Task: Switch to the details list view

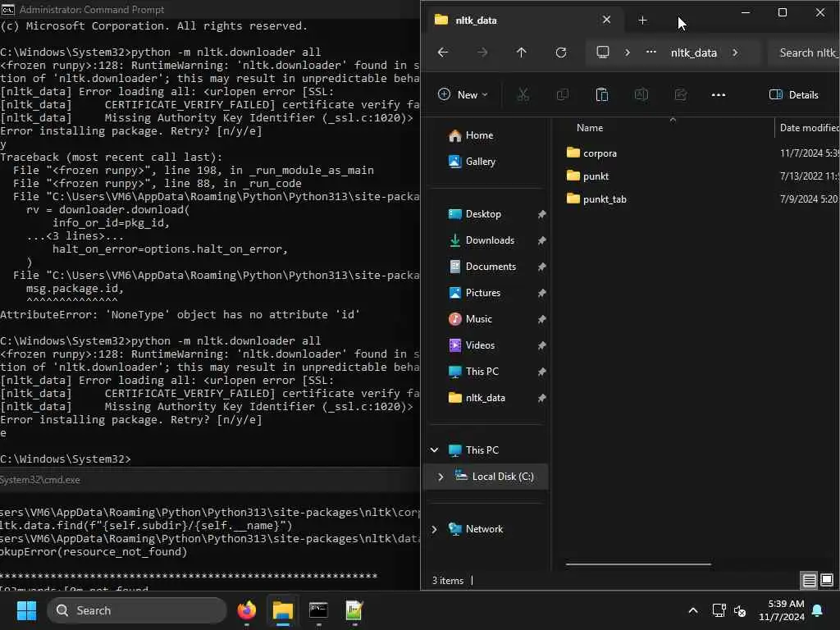Action: (809, 580)
